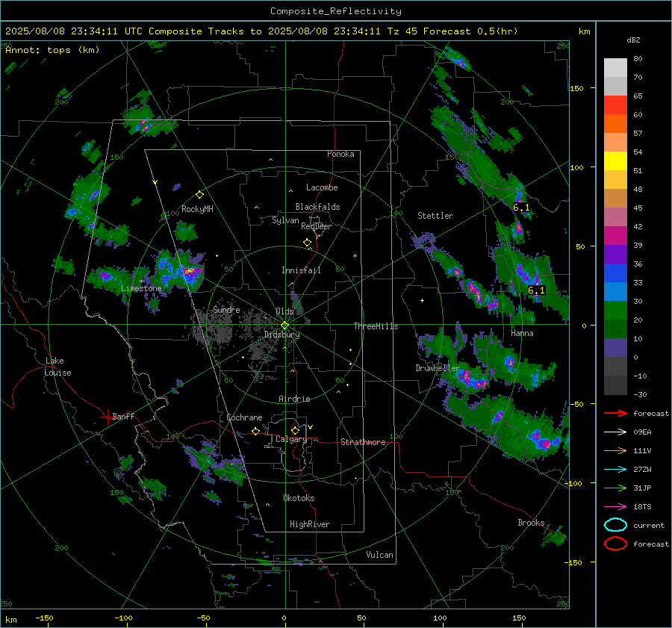672x628 pixels.
Task: Click the Ponoka town label
Action: point(340,154)
